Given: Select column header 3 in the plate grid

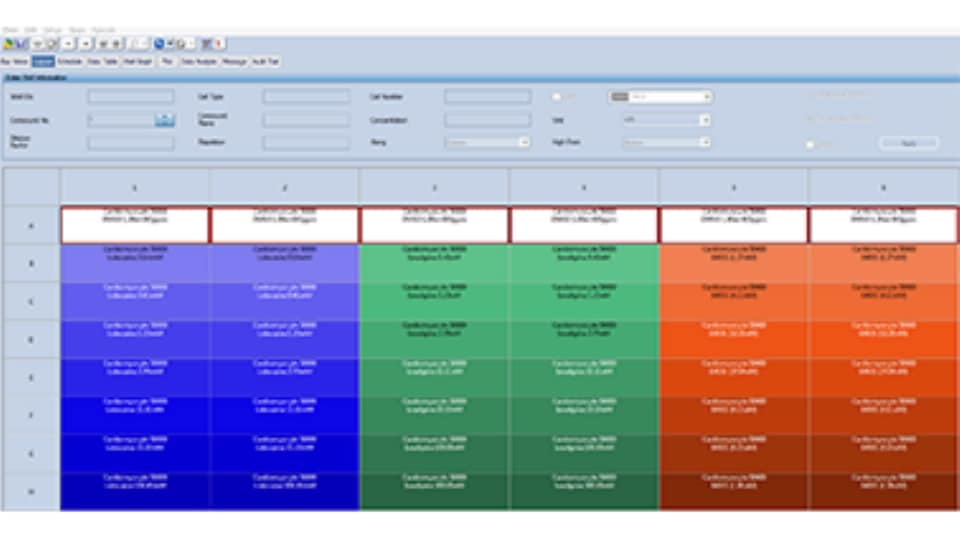Looking at the screenshot, I should click(434, 187).
